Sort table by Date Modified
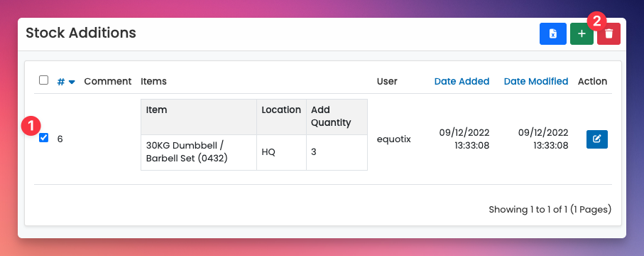Image resolution: width=644 pixels, height=256 pixels. pos(536,81)
